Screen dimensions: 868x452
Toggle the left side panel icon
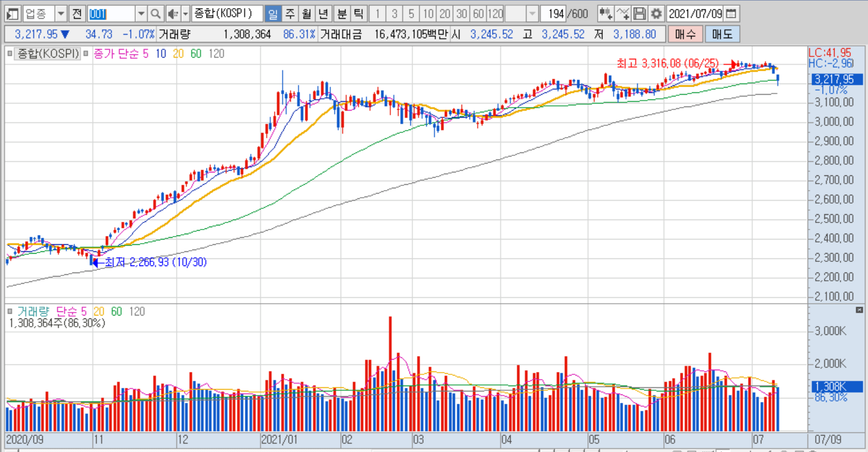point(12,14)
